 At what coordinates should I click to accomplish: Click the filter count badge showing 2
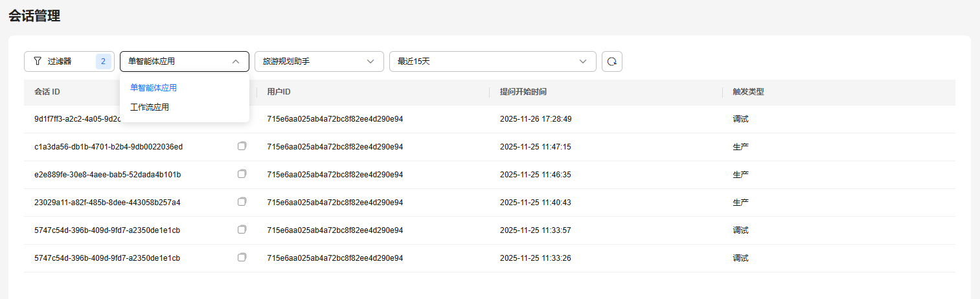[x=103, y=61]
